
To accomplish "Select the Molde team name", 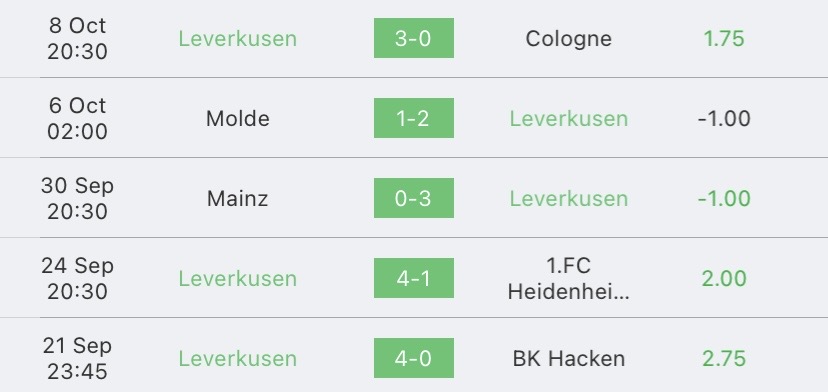I will pos(238,118).
